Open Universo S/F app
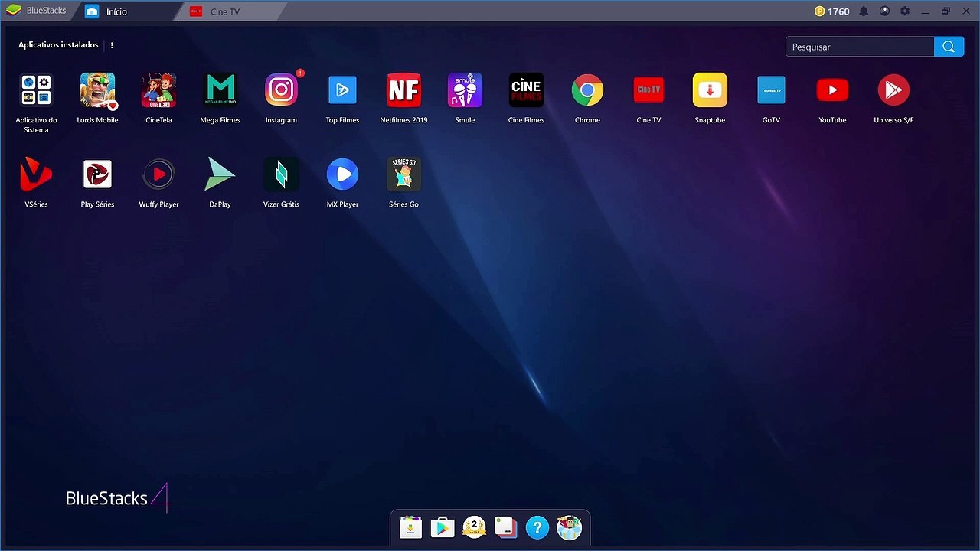The height and width of the screenshot is (551, 980). [x=893, y=90]
